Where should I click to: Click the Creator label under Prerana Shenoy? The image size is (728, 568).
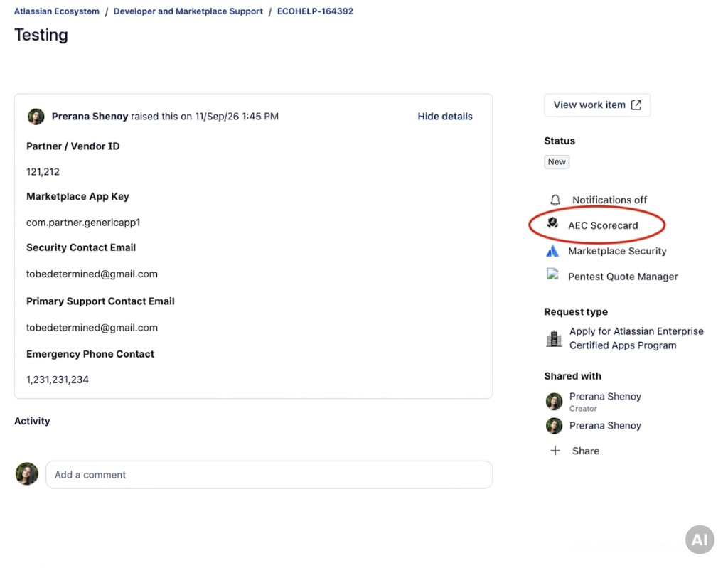tap(583, 409)
